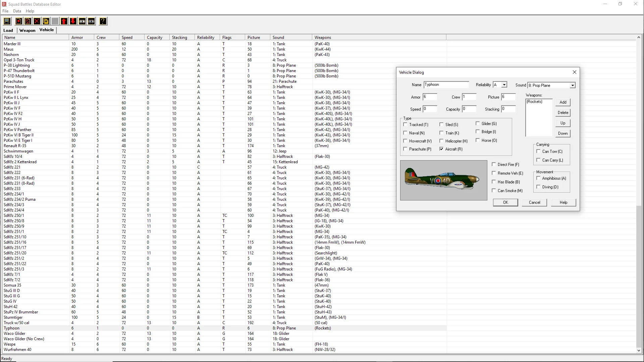Toggle the Can Smoke (M) checkbox
The width and height of the screenshot is (644, 362).
(x=494, y=191)
